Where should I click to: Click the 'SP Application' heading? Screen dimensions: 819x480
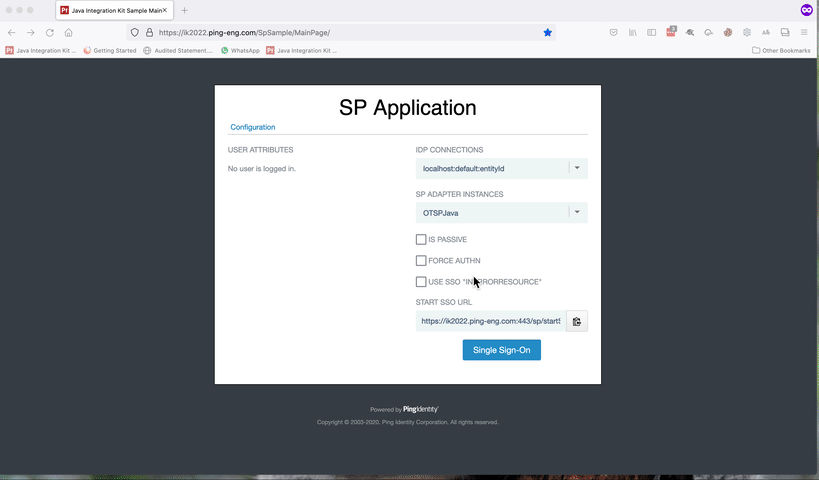[407, 108]
